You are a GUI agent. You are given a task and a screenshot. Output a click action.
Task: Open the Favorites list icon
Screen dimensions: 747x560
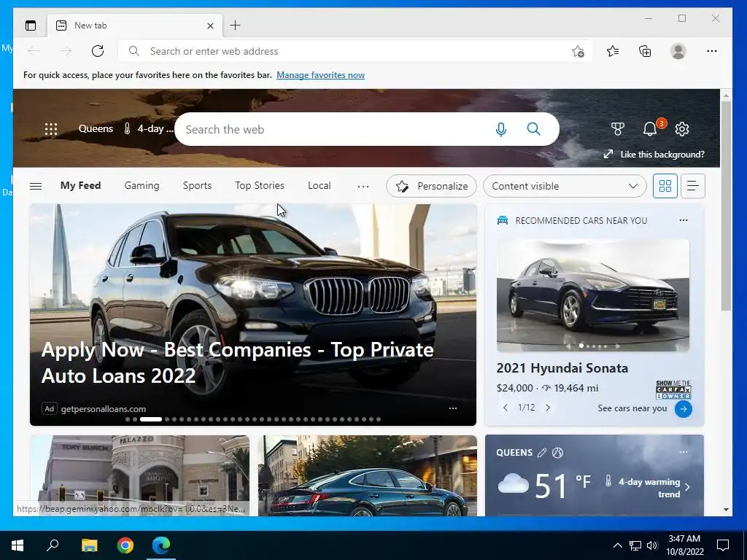[613, 51]
